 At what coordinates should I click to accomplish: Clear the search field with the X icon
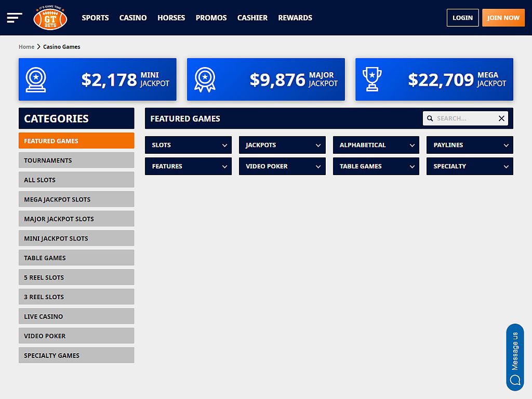coord(501,118)
